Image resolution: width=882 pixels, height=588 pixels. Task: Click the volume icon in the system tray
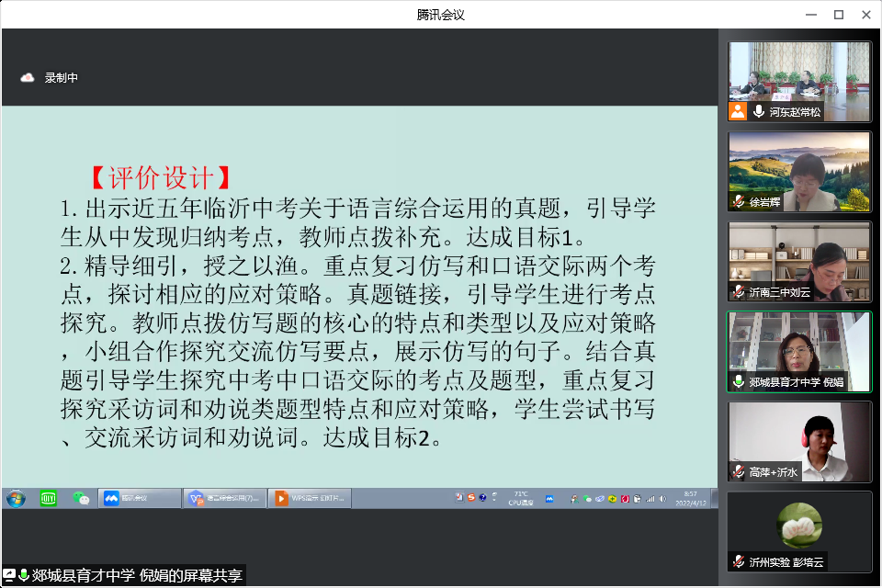pos(661,499)
